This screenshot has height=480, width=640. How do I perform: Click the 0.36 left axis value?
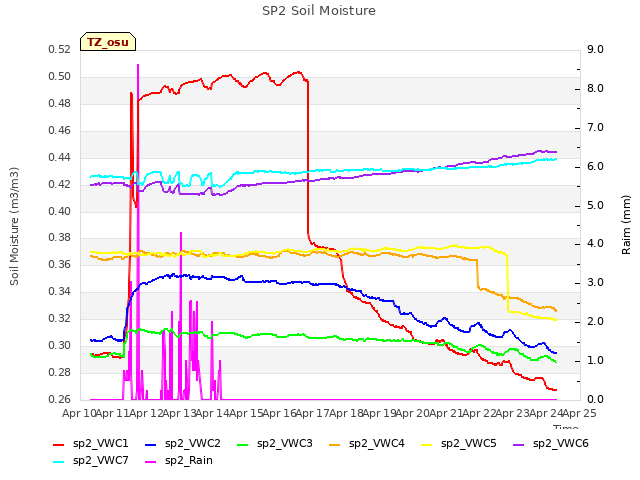(60, 264)
